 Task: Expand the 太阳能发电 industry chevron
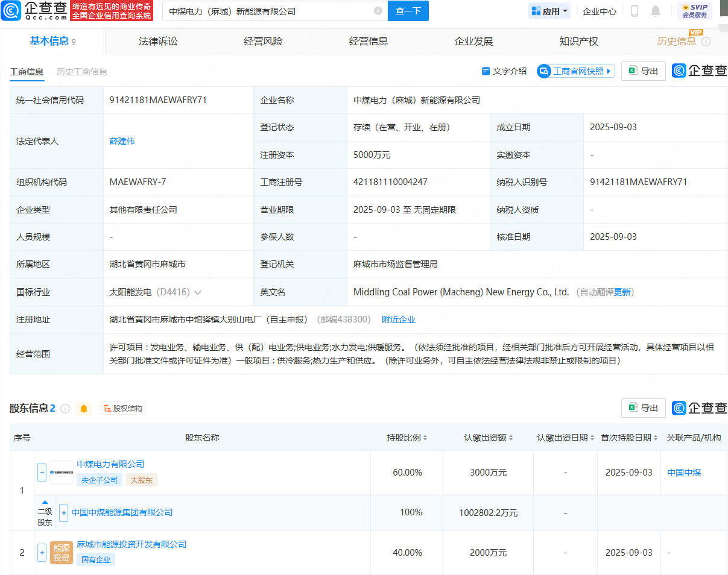coord(197,292)
